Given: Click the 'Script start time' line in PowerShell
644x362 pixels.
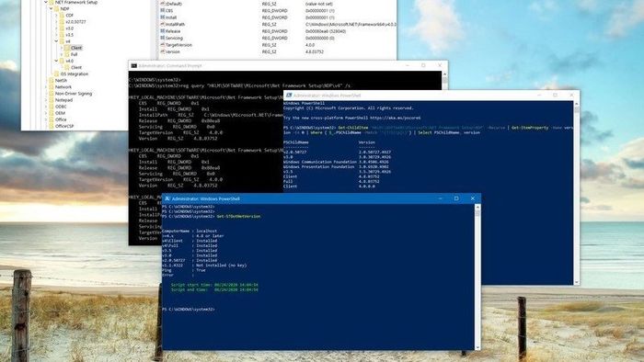Looking at the screenshot, I should click(214, 285).
